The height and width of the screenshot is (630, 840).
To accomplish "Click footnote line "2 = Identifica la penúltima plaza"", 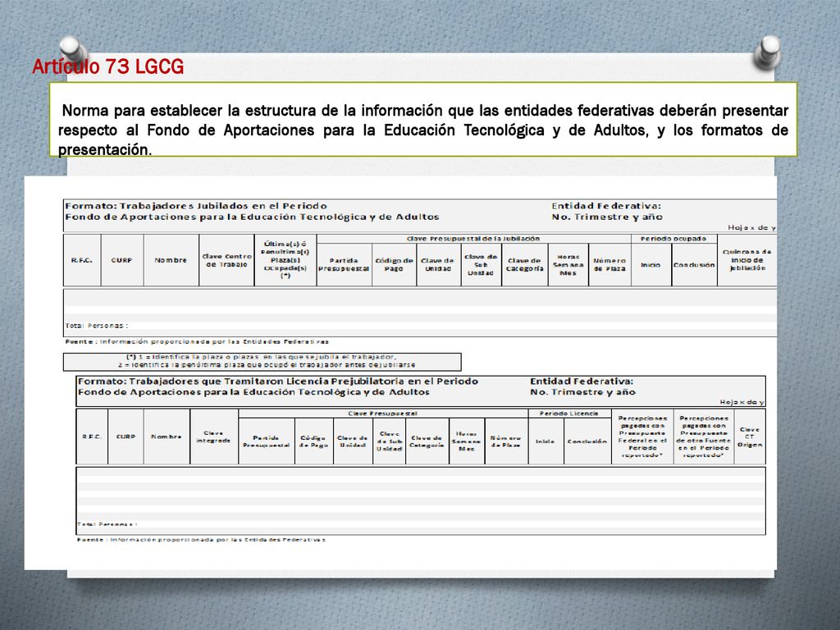I will [267, 365].
